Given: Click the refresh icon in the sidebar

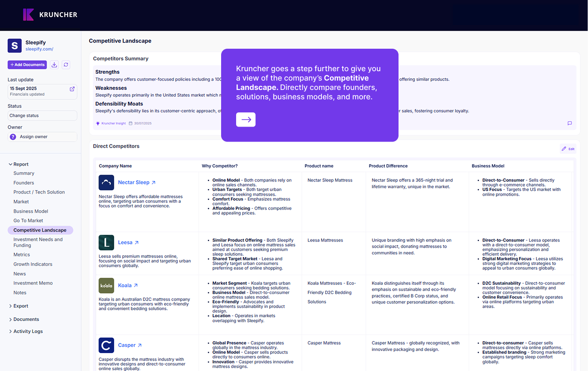Looking at the screenshot, I should (x=66, y=65).
